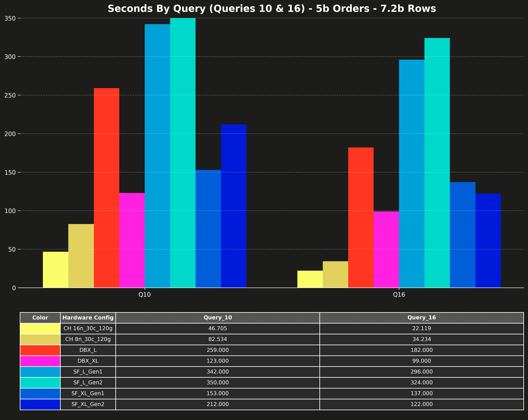
Task: Click the tallest teal bar in Q10
Action: click(x=183, y=152)
